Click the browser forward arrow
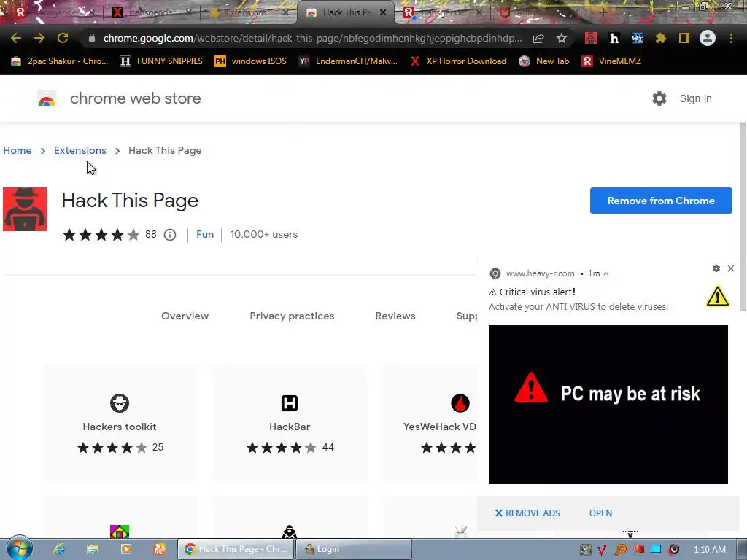 [39, 38]
